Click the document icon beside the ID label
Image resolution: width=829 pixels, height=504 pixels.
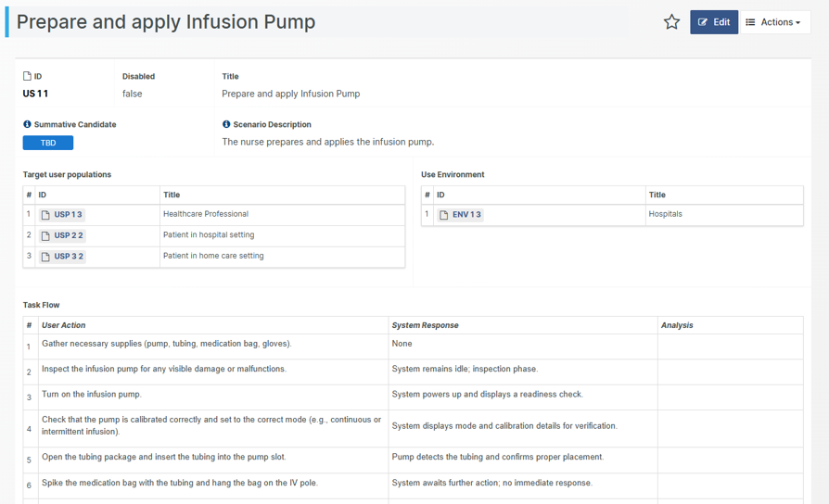coord(27,77)
